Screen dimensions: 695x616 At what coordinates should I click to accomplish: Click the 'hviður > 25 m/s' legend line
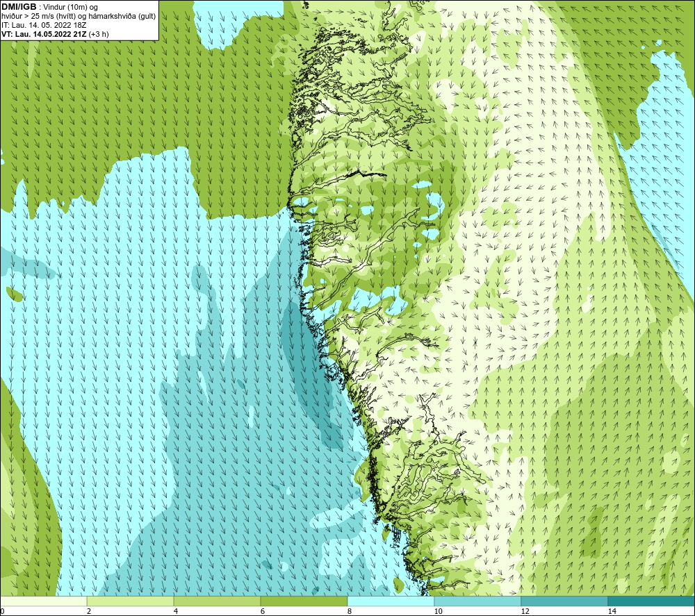click(79, 17)
